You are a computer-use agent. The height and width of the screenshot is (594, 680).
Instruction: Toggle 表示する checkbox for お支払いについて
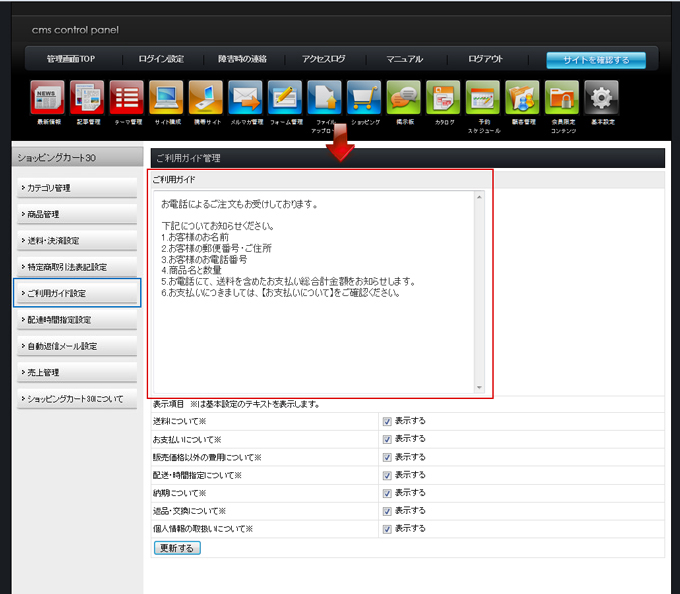coord(387,439)
